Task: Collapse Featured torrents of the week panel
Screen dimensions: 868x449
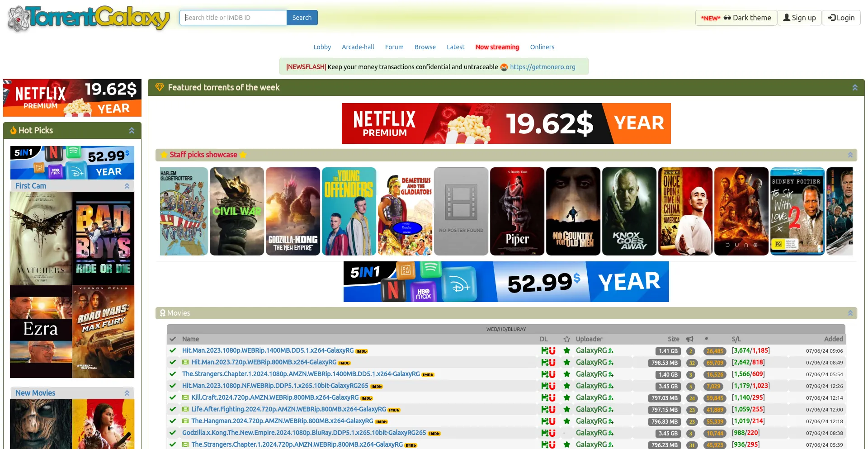Action: pos(855,88)
